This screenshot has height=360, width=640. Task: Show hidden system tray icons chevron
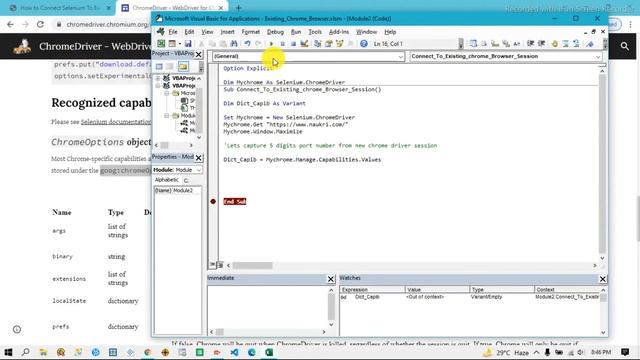tap(536, 352)
